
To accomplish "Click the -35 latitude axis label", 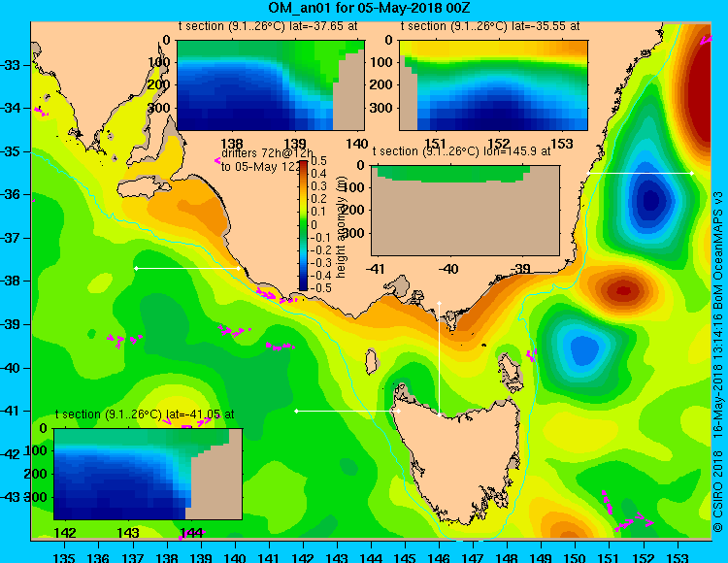I will tap(11, 151).
